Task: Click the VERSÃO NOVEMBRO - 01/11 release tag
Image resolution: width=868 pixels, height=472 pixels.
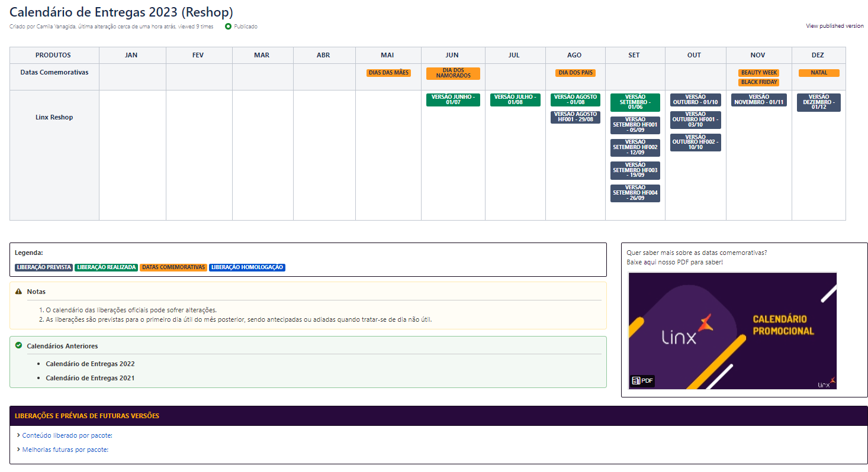Action: [759, 100]
